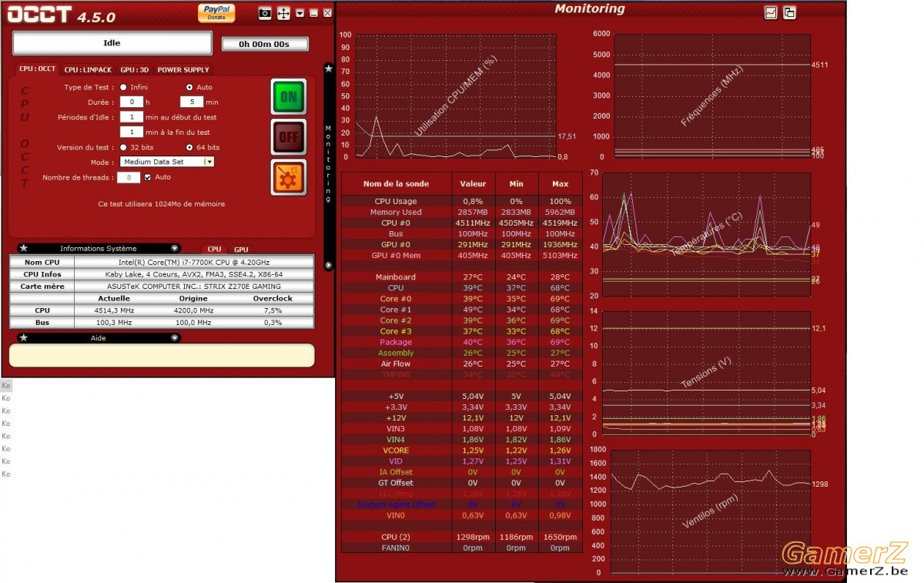
Task: Click the arrow at bottom of Monitoring sidebar
Action: point(329,266)
